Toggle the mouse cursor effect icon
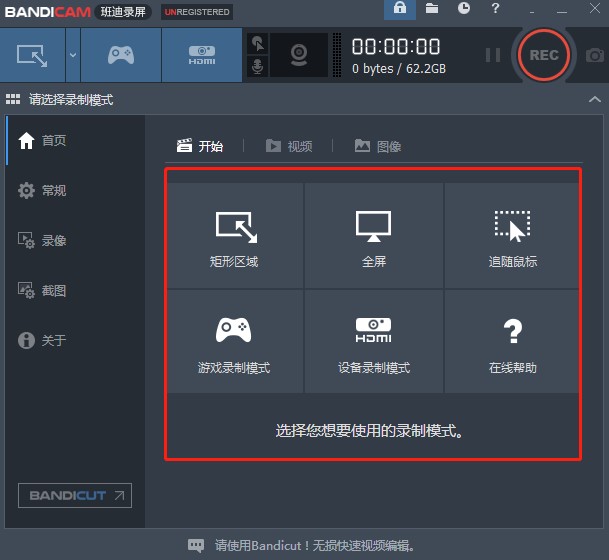609x560 pixels. (258, 43)
